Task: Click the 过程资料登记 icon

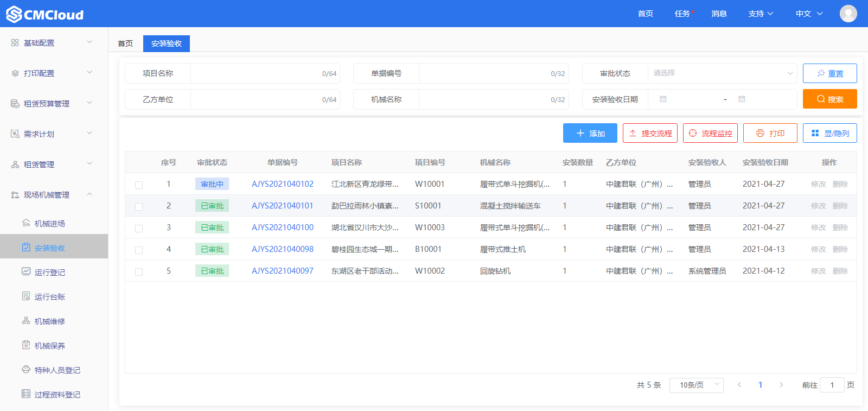Action: coord(26,394)
